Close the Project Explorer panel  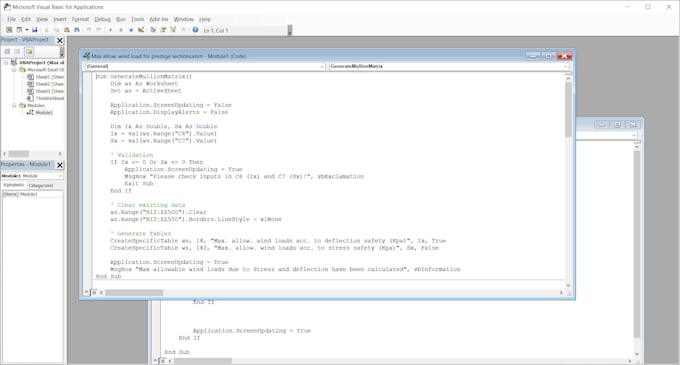[60, 40]
